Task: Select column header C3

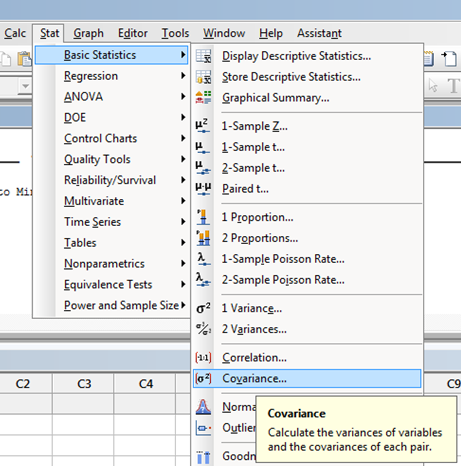Action: (x=83, y=384)
